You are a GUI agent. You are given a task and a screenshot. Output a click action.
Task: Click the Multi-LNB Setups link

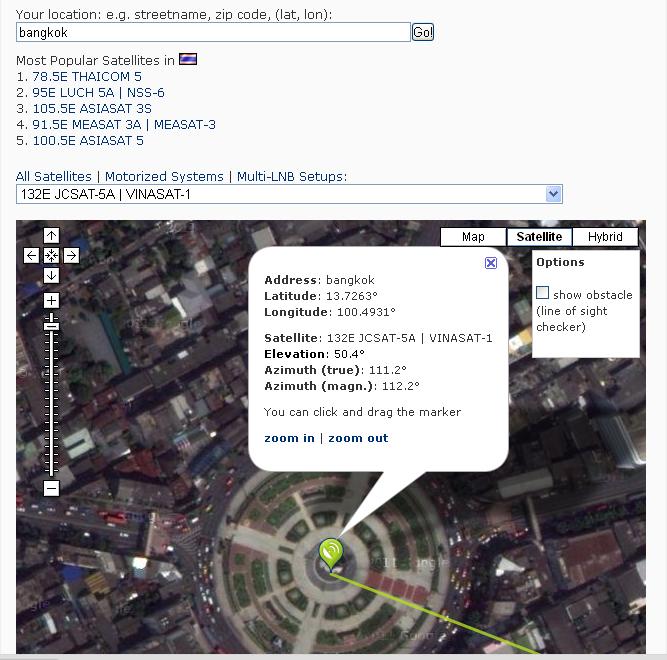(x=292, y=176)
